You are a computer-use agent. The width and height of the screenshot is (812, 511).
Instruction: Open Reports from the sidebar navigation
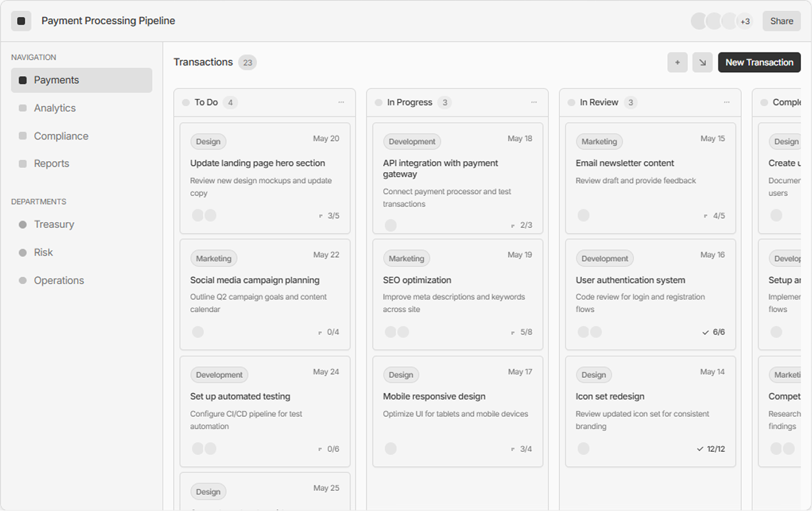pyautogui.click(x=51, y=164)
